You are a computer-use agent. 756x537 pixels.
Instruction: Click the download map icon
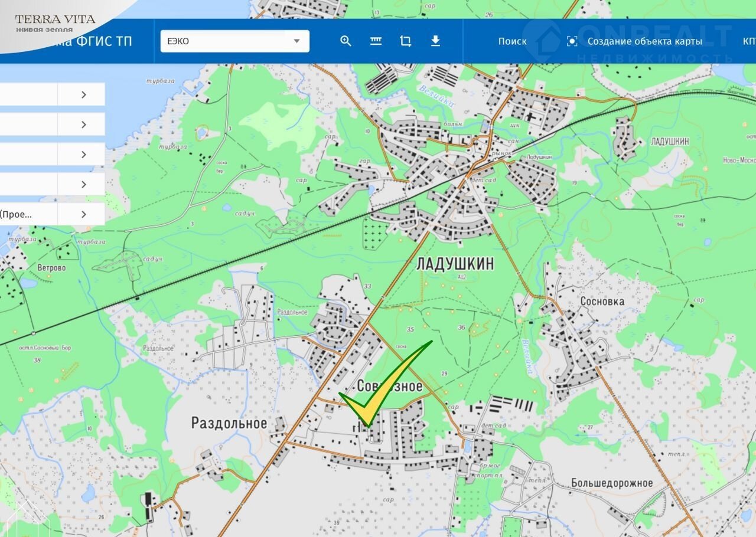(435, 41)
